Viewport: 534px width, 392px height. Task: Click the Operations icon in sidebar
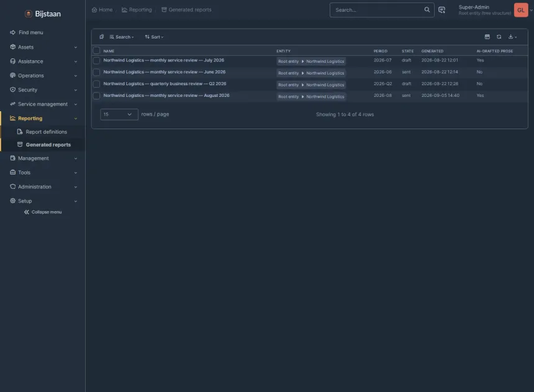click(x=13, y=75)
